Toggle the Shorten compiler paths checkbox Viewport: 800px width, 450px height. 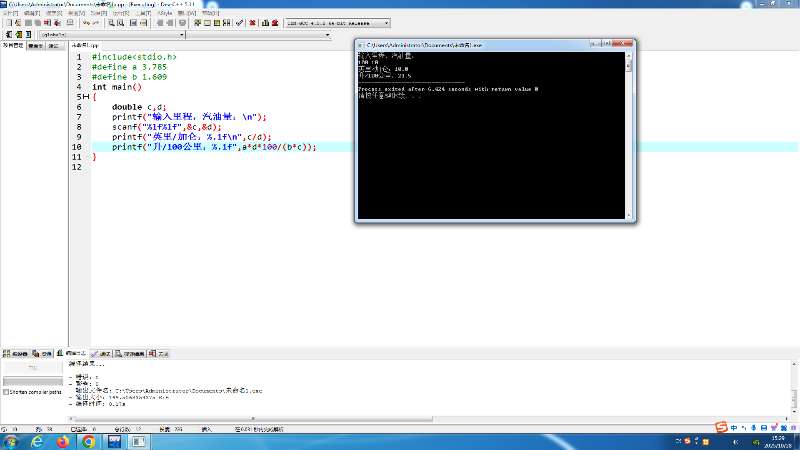[x=6, y=392]
